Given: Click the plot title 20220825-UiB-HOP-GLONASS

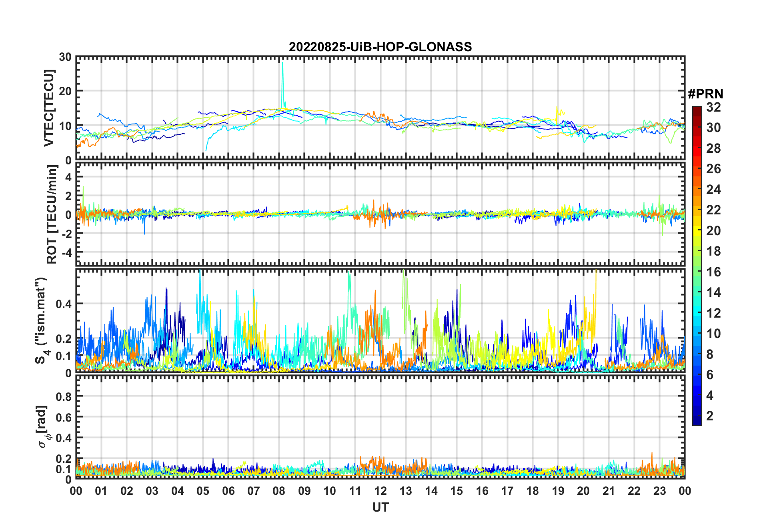Looking at the screenshot, I should tap(380, 47).
